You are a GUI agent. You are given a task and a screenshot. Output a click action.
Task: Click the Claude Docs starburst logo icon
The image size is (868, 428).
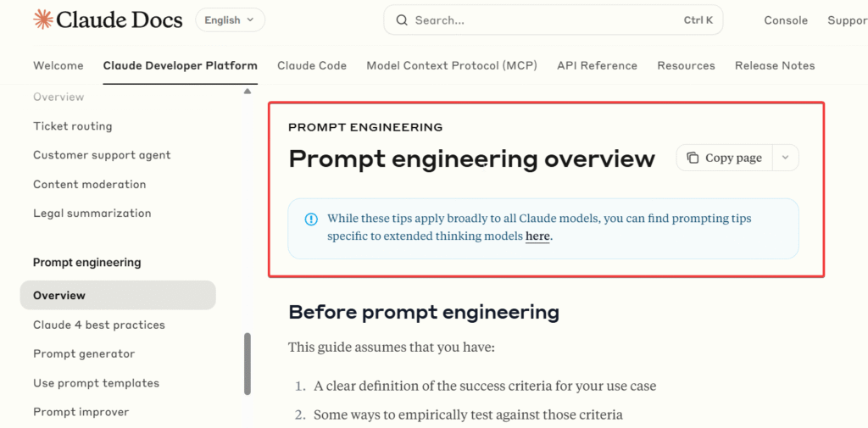[x=42, y=19]
